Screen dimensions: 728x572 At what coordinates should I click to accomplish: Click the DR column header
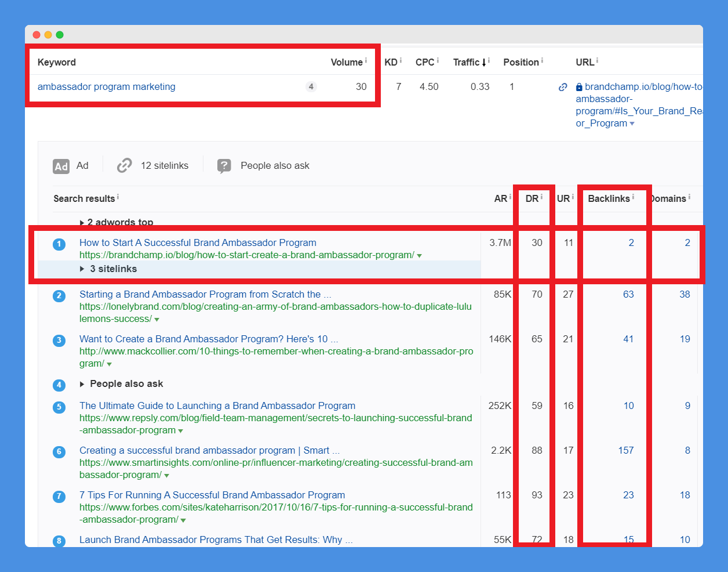pyautogui.click(x=532, y=198)
